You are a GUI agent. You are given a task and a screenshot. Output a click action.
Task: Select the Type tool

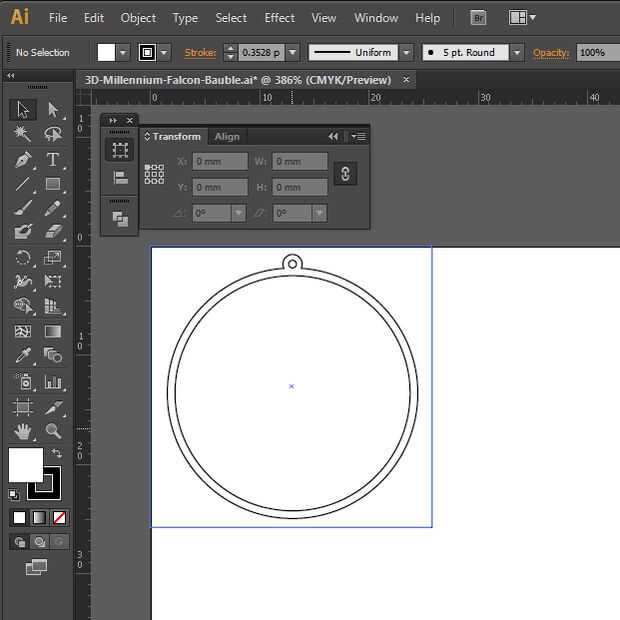point(53,160)
